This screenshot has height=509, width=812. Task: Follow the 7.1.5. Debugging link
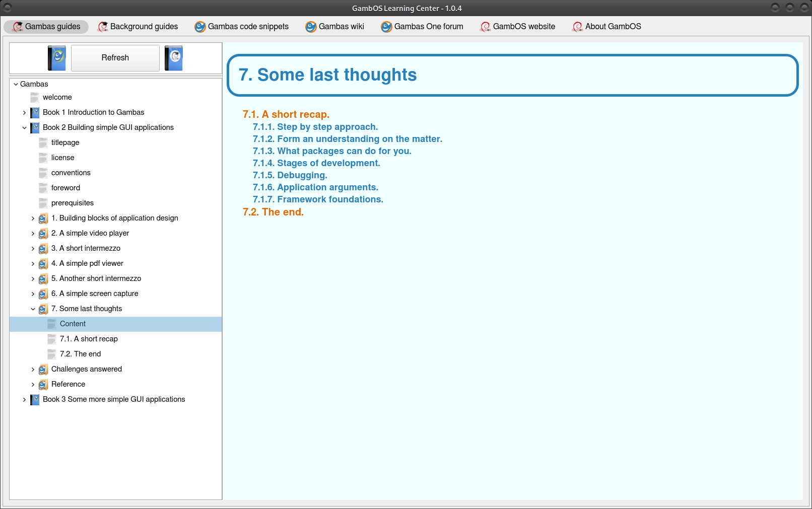click(290, 175)
